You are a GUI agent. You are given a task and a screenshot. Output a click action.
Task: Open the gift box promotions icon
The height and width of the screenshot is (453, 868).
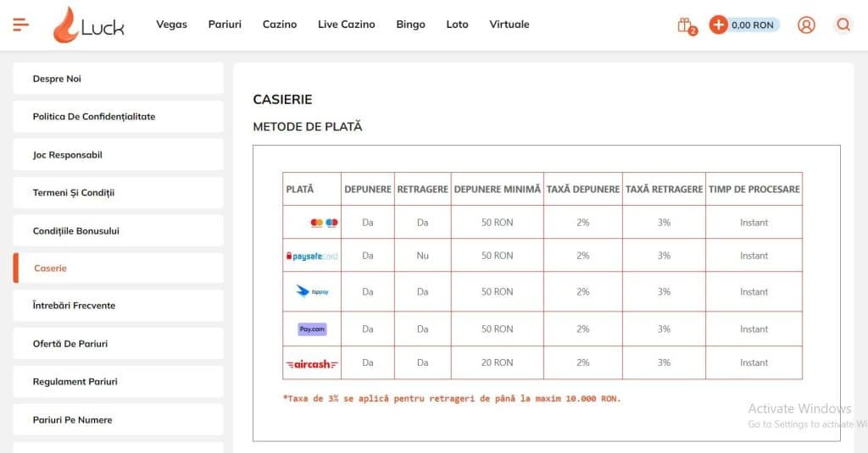pos(687,25)
